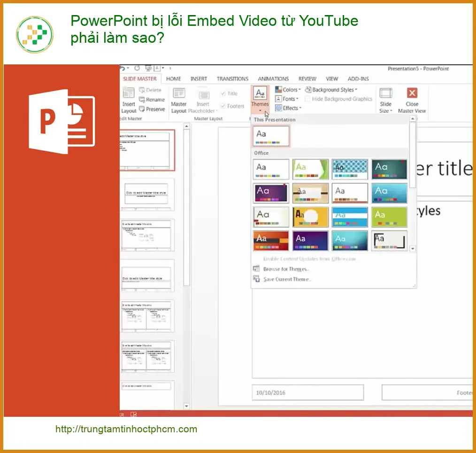The image size is (476, 453).
Task: Open the Master Layout icon
Action: [x=179, y=93]
